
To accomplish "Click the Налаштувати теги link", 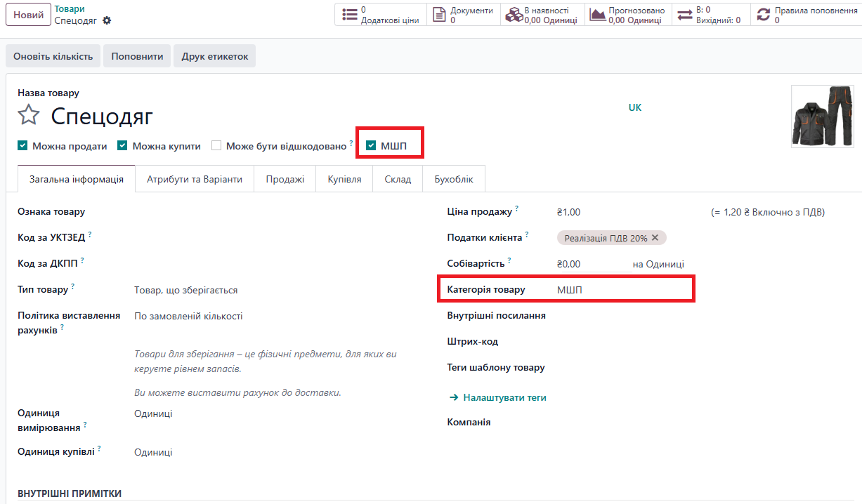I will (x=504, y=397).
